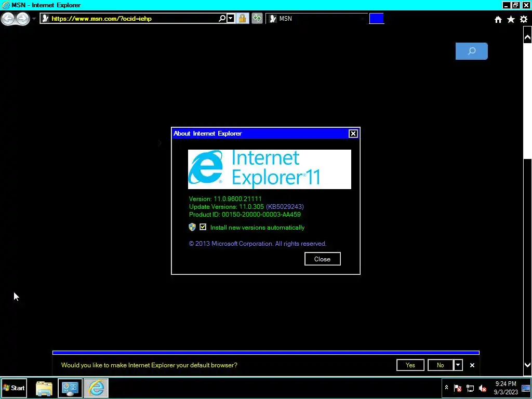This screenshot has height=399, width=532.
Task: View the security report lock icon
Action: [x=242, y=18]
